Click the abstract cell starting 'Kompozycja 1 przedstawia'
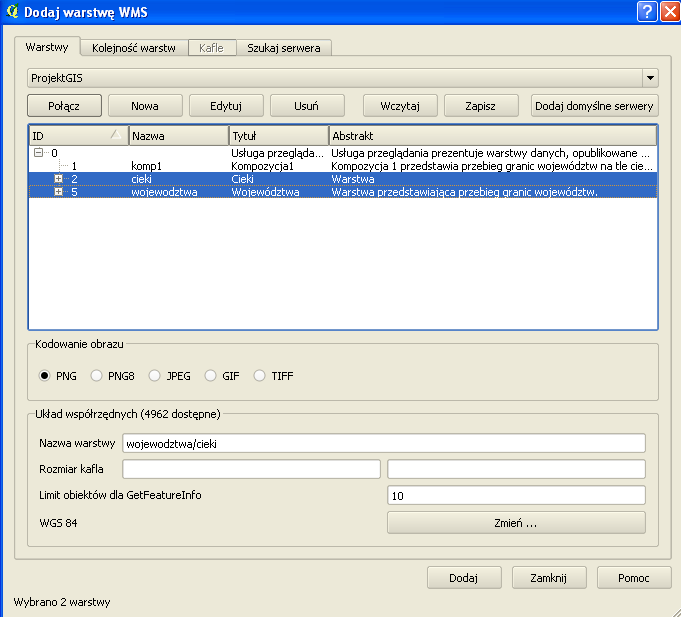This screenshot has width=681, height=617. [x=492, y=166]
